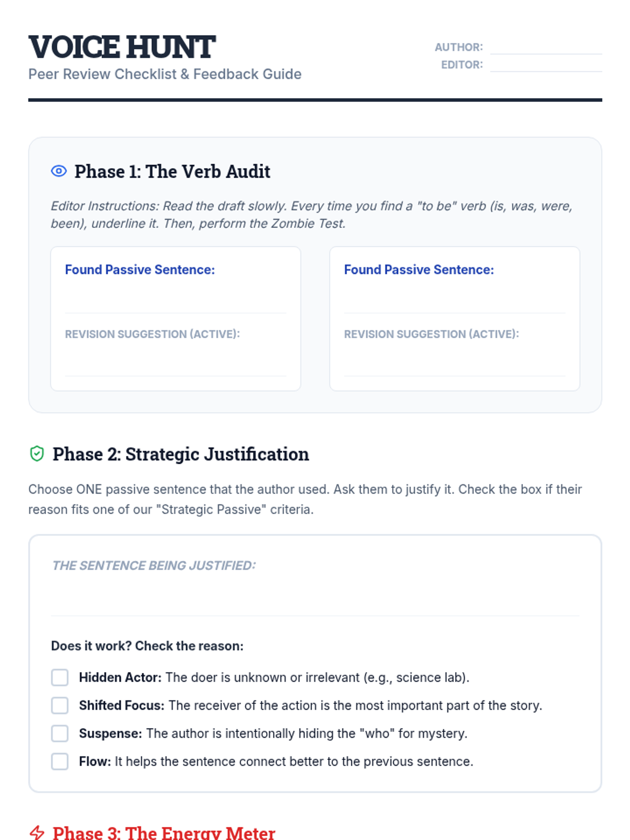The height and width of the screenshot is (840, 630).
Task: Click the Editor Instructions italic text
Action: [311, 214]
